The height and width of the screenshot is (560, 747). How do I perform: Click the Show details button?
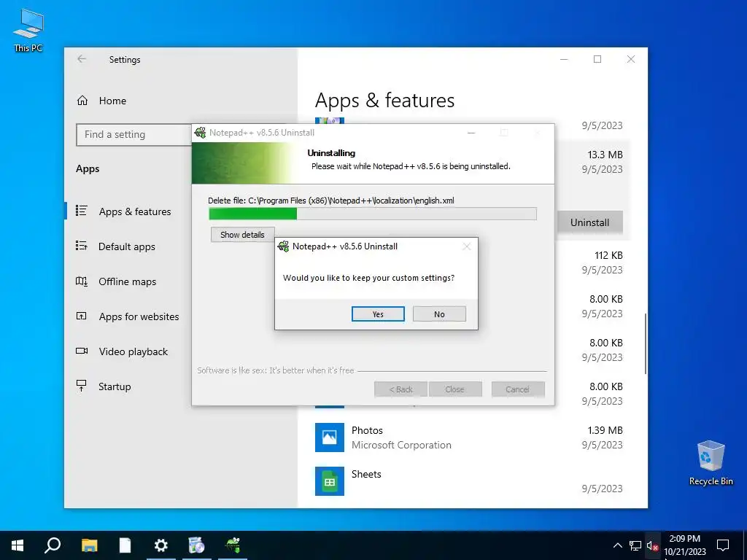pyautogui.click(x=242, y=234)
